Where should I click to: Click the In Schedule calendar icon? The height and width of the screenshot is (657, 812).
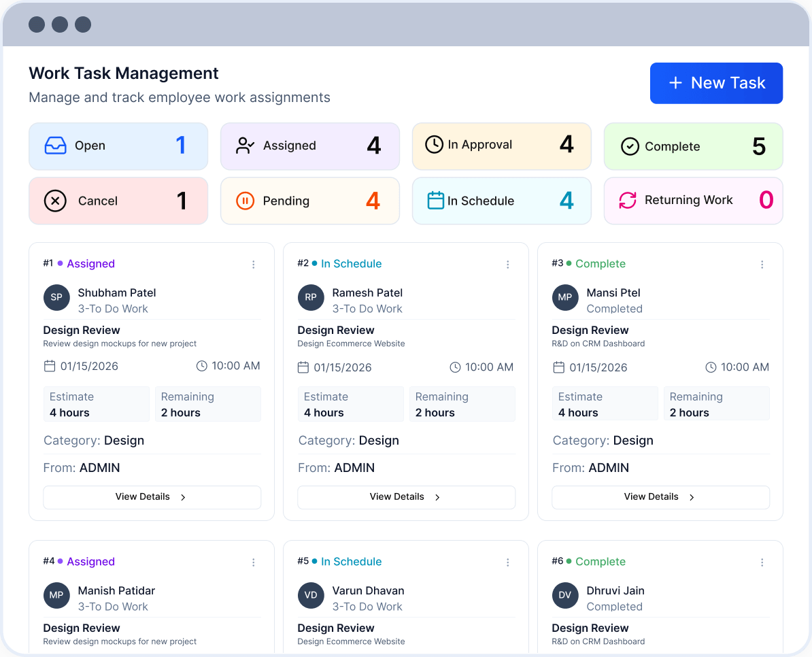pos(435,201)
